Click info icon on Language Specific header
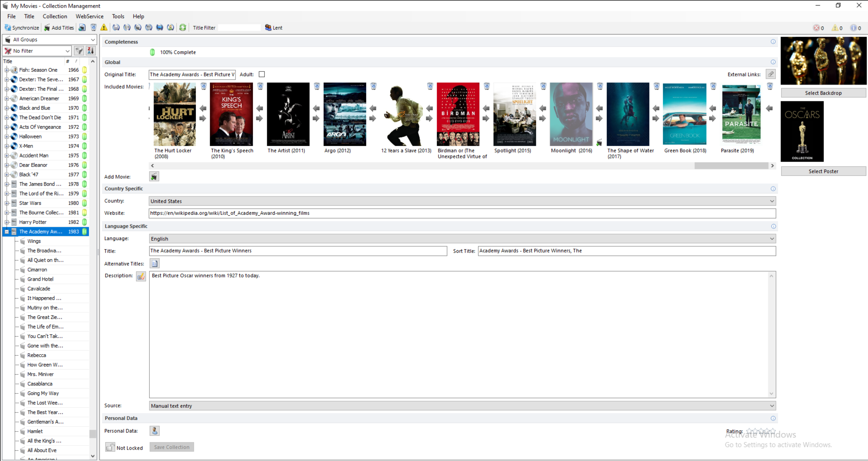 click(x=773, y=226)
